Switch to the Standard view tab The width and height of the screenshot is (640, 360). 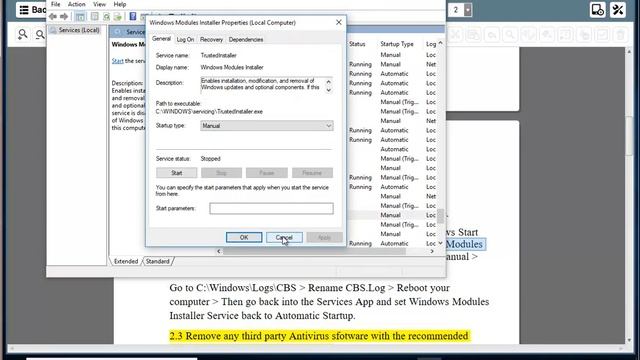158,261
